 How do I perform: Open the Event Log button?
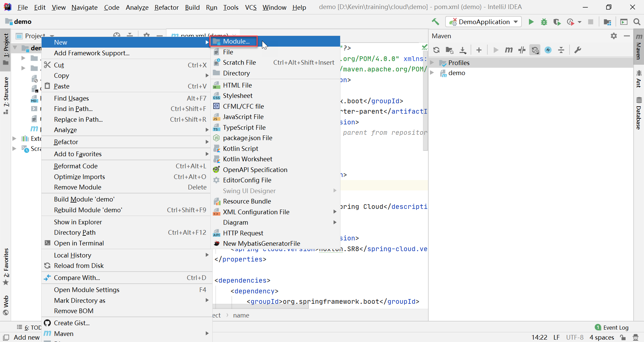[x=611, y=328]
